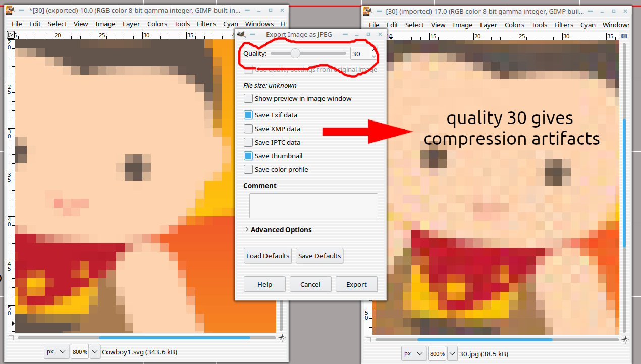
Task: Toggle the quick mask button in the 30.jpg window
Action: [368, 340]
